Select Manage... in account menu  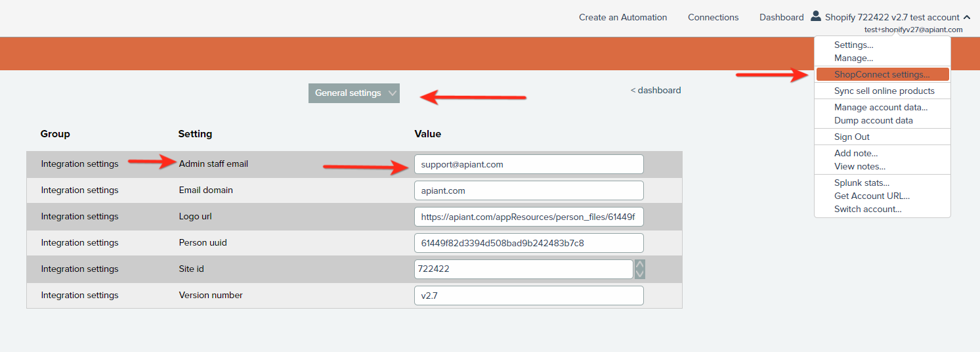(853, 58)
